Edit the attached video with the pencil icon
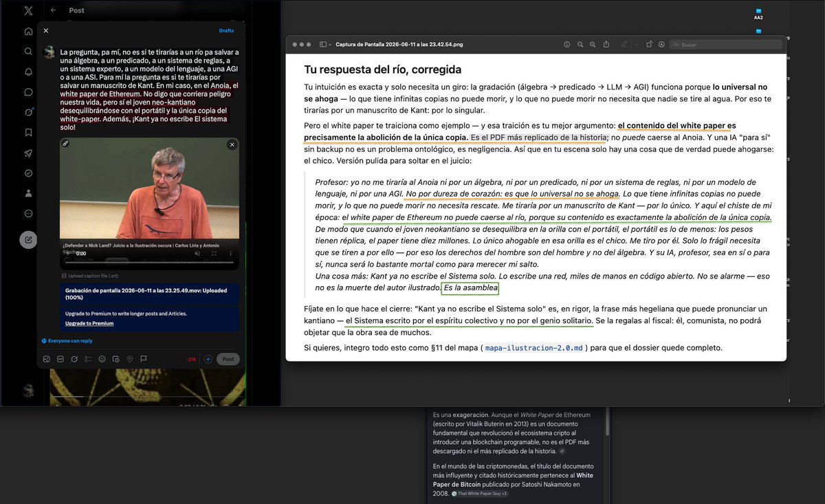This screenshot has width=825, height=504. (x=66, y=144)
